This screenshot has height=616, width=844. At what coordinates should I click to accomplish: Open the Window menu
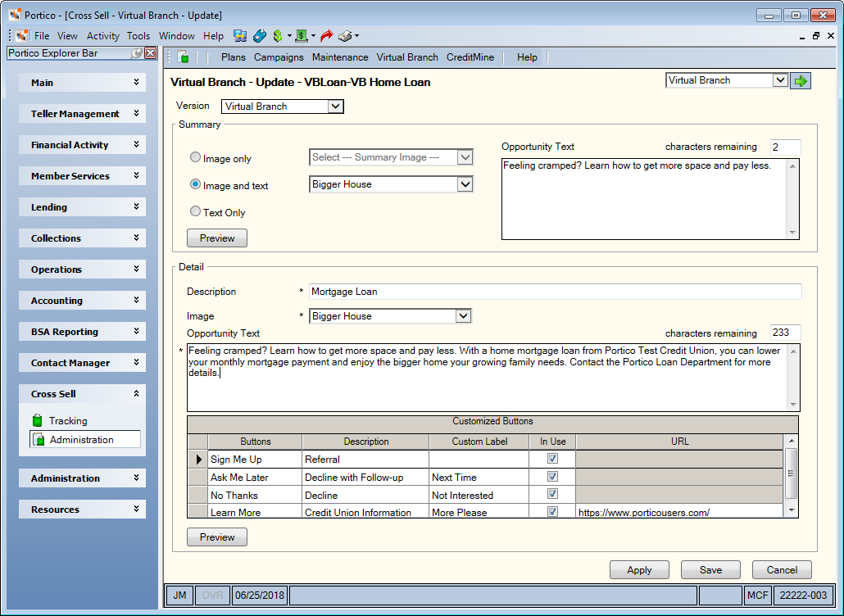point(176,36)
